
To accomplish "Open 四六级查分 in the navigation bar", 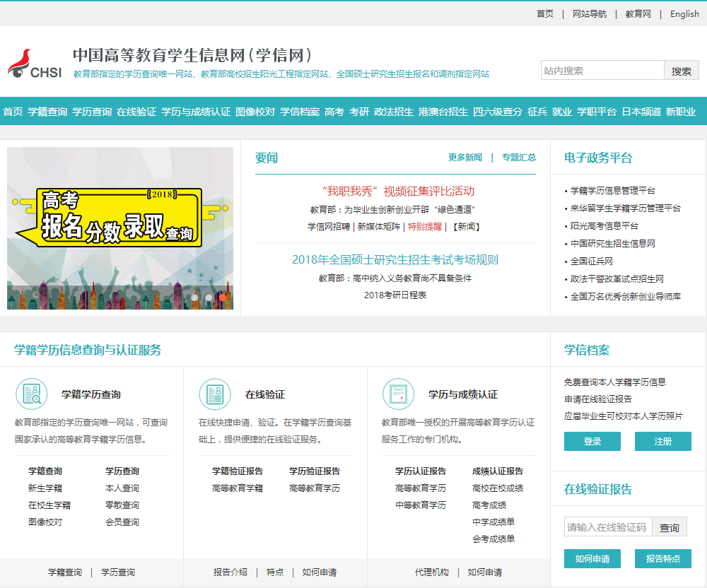I will [x=498, y=112].
